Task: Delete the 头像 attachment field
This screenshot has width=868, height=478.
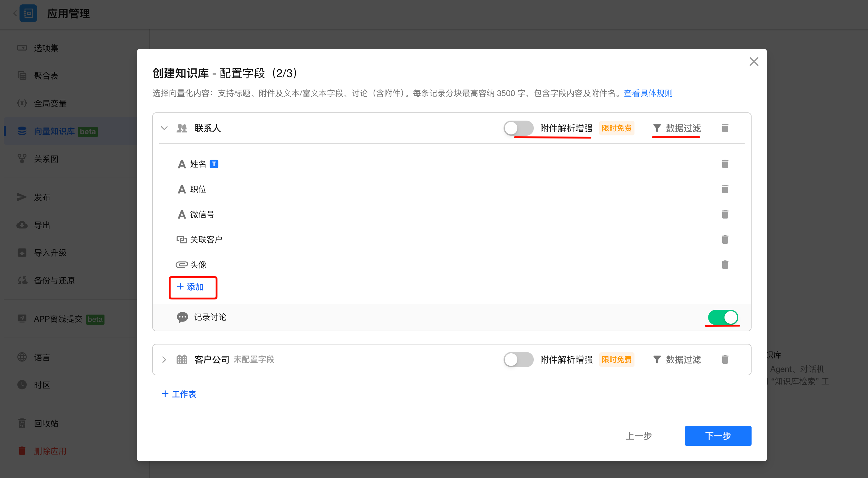Action: [x=725, y=265]
